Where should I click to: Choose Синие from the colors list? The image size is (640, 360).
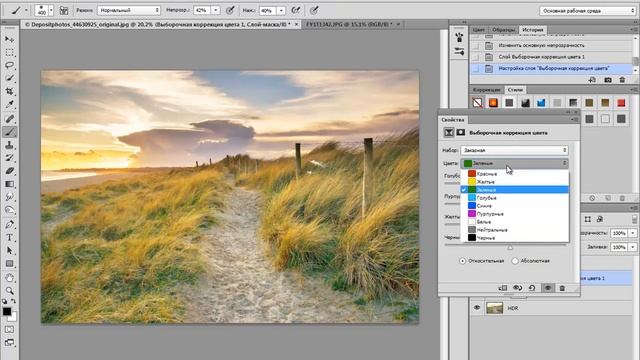coord(514,206)
